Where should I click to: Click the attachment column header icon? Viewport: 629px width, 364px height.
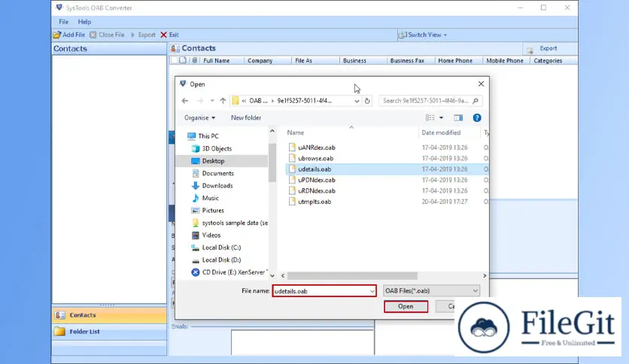195,60
